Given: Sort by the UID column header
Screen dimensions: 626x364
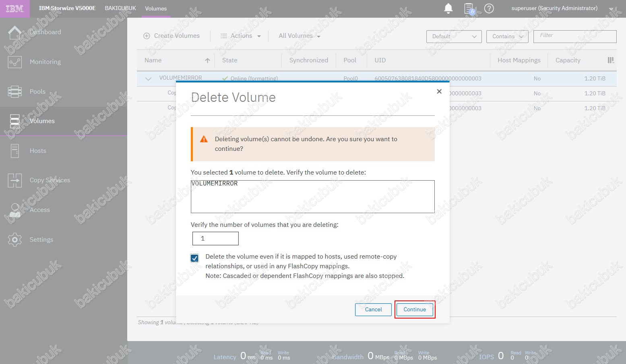Looking at the screenshot, I should click(x=380, y=60).
